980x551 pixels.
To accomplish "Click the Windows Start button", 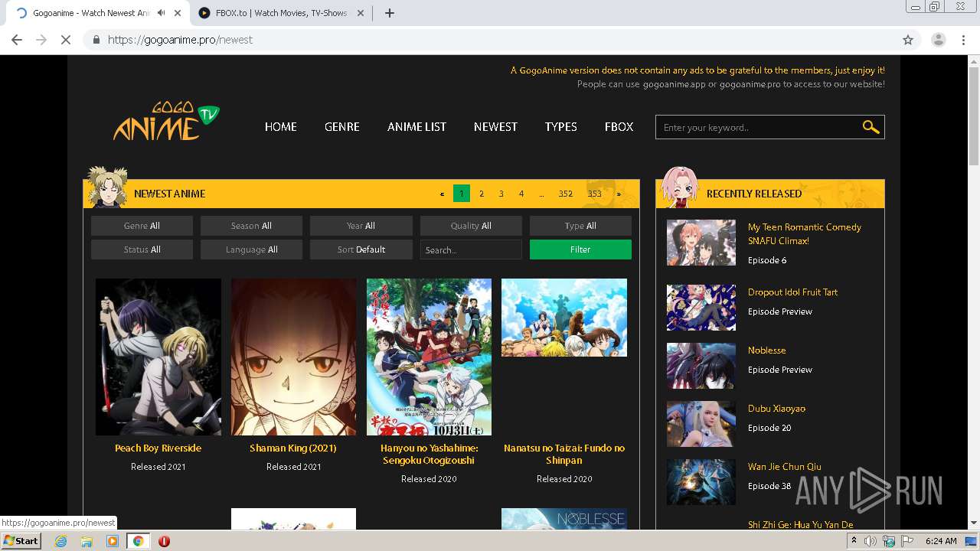I will tap(21, 541).
